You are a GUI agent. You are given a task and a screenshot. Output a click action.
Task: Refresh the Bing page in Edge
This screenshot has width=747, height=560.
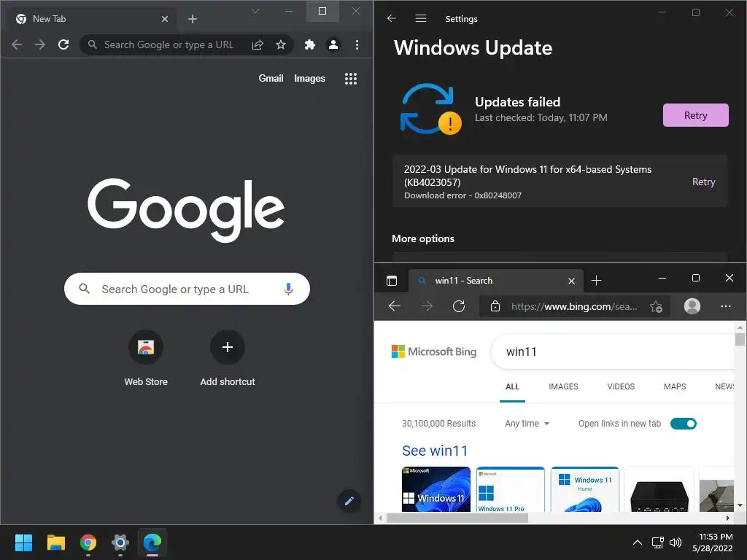[x=459, y=306]
